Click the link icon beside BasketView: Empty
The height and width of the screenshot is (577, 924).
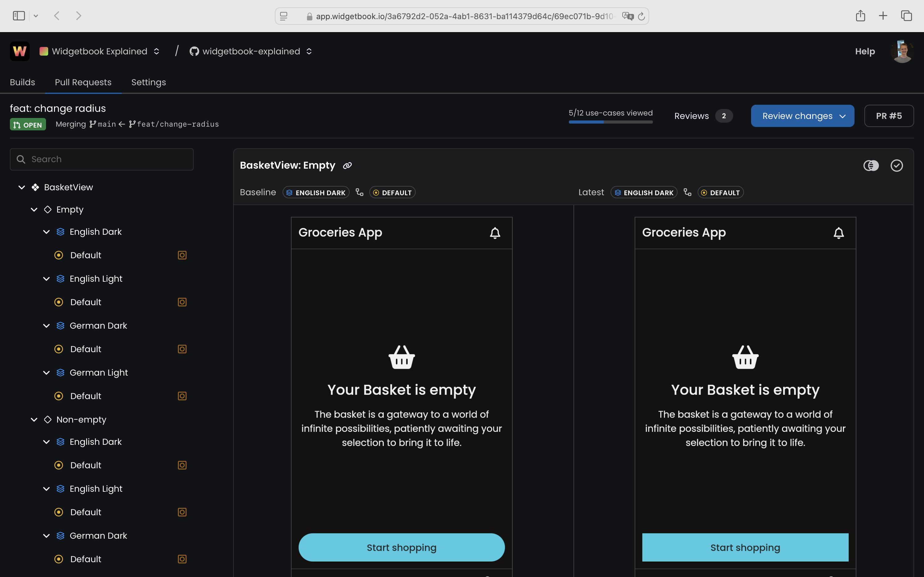pyautogui.click(x=347, y=166)
